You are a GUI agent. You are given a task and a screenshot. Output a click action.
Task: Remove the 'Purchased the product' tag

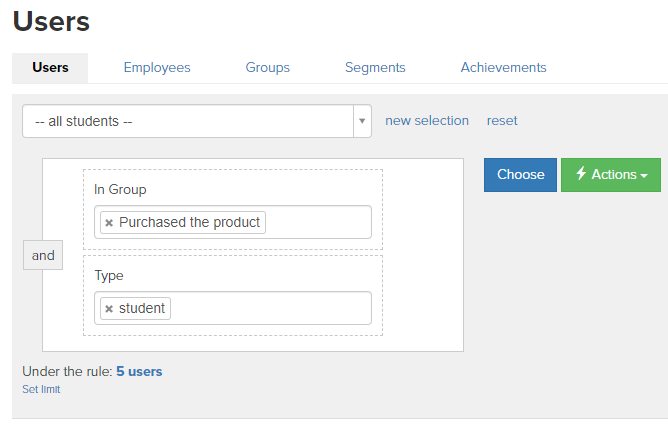point(109,223)
